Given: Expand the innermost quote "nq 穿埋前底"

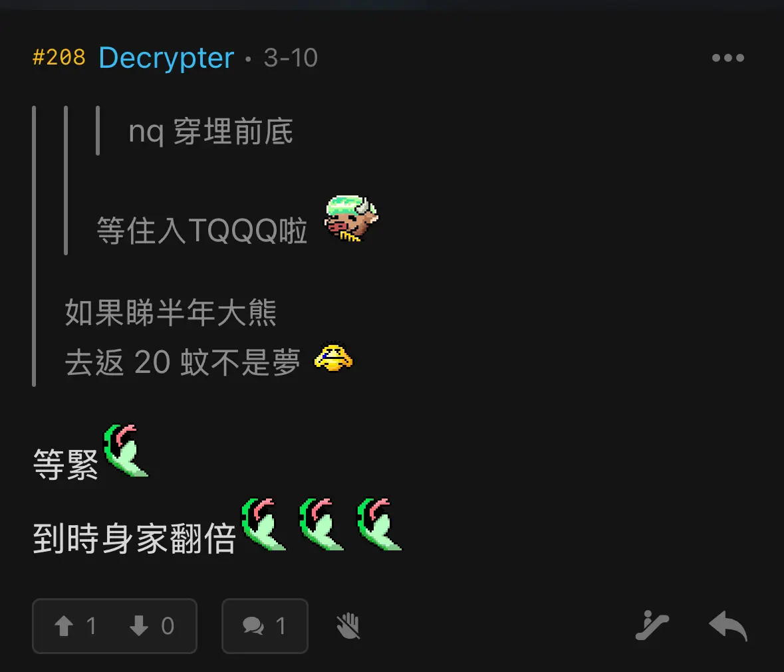Looking at the screenshot, I should tap(211, 132).
